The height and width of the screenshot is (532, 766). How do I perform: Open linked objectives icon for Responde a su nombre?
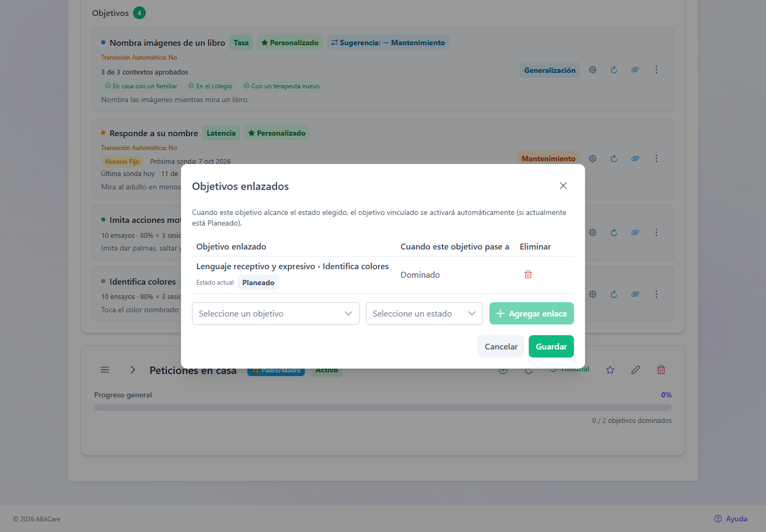(635, 159)
